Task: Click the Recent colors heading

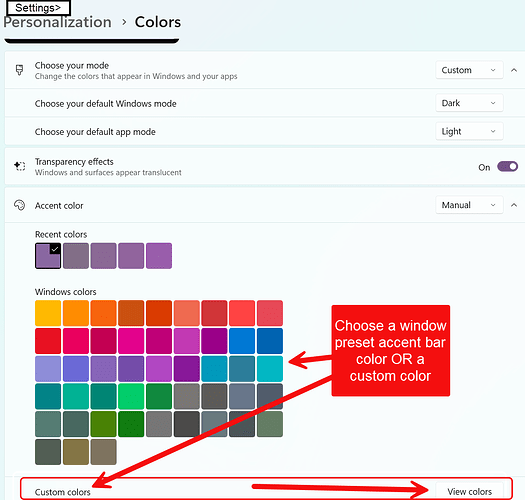Action: 61,234
